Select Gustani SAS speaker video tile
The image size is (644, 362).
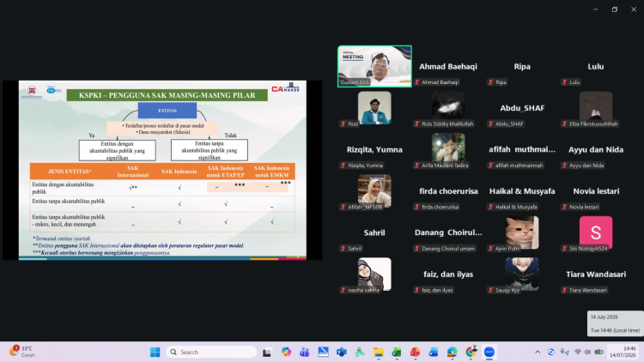[x=374, y=66]
